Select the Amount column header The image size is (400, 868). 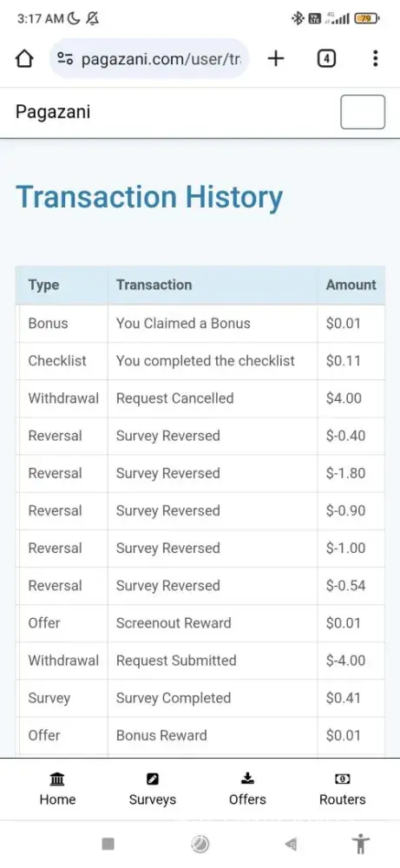(x=351, y=285)
